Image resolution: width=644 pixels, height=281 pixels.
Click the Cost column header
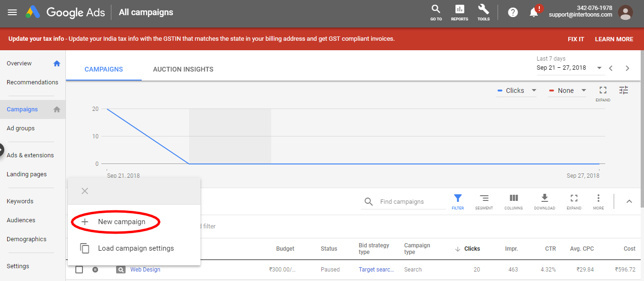(630, 249)
